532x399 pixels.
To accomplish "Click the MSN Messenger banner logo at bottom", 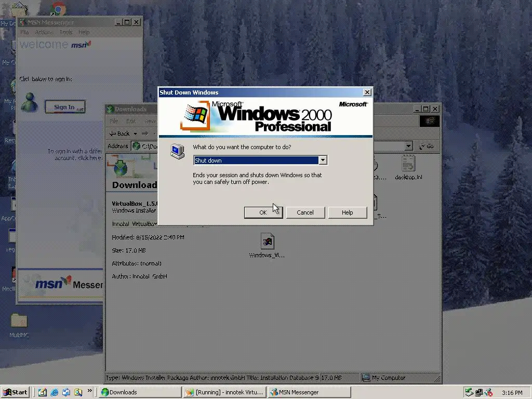I will click(x=60, y=284).
